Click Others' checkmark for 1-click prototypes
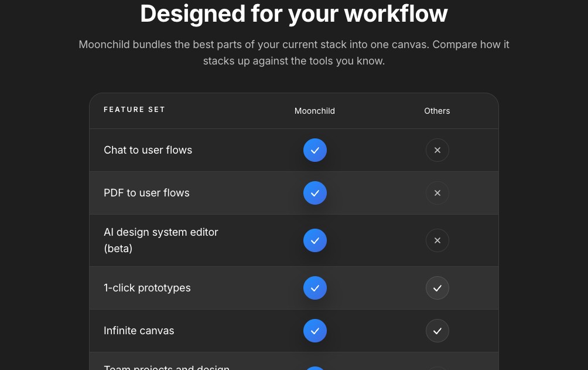588x370 pixels. [x=437, y=288]
